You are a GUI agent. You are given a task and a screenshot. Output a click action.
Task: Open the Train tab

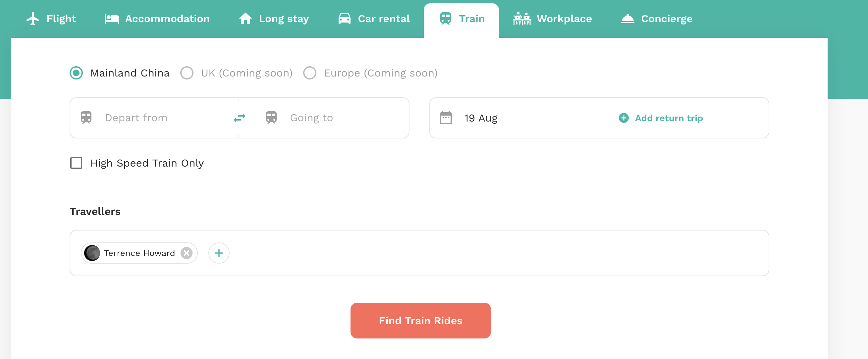pos(461,19)
